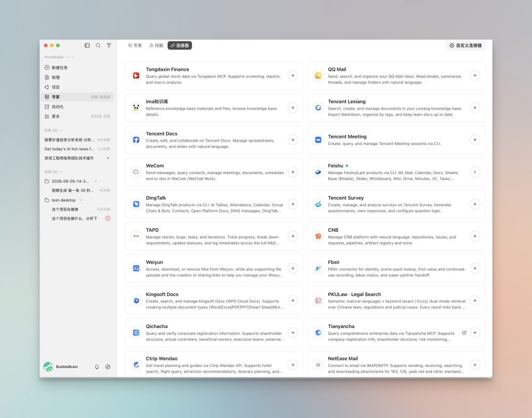Toggle the sidebar panel icon

click(87, 45)
